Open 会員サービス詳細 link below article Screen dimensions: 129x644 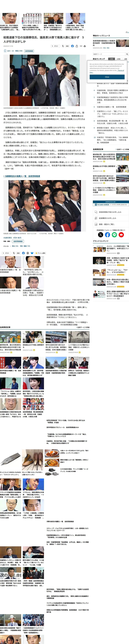83,327
